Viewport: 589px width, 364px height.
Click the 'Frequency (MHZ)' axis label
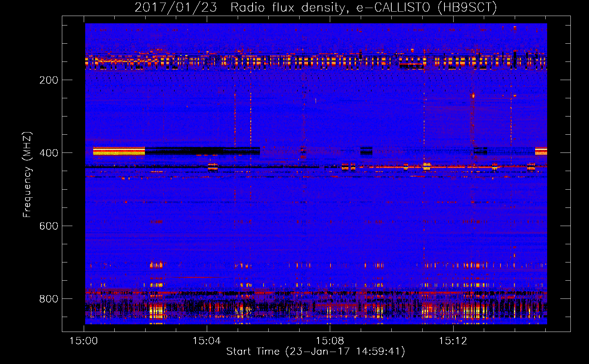pos(27,174)
